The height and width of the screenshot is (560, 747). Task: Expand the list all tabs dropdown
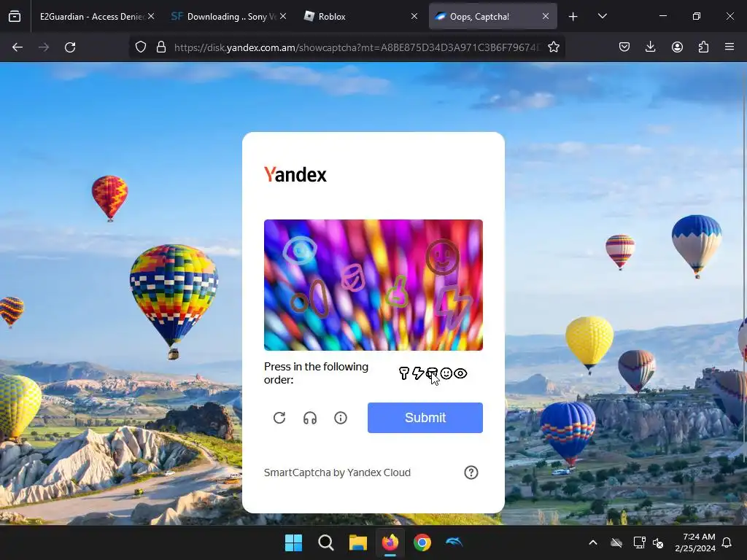coord(602,16)
